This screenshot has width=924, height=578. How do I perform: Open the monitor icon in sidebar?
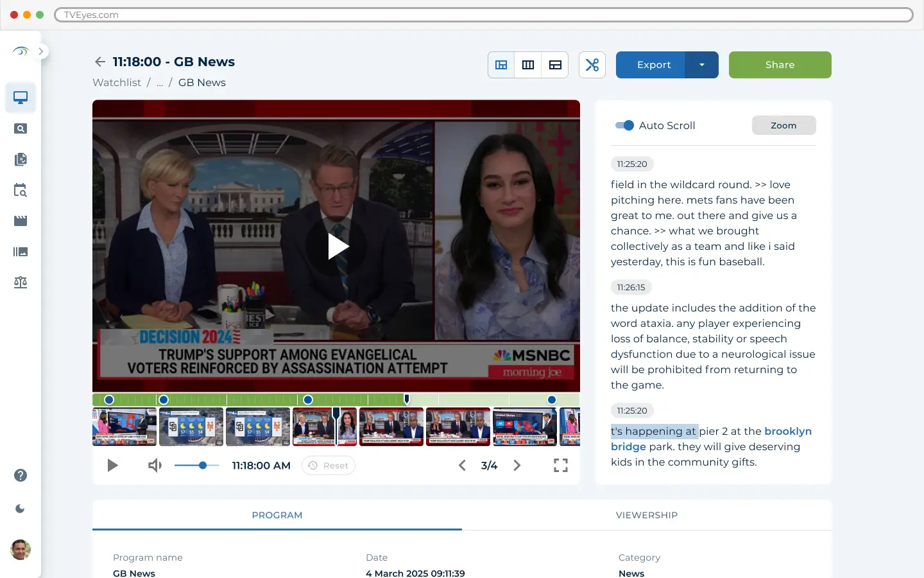coord(21,98)
